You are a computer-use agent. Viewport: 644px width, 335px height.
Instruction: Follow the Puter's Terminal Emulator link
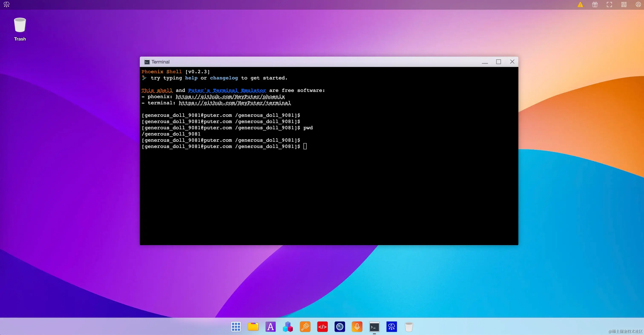[x=227, y=90]
